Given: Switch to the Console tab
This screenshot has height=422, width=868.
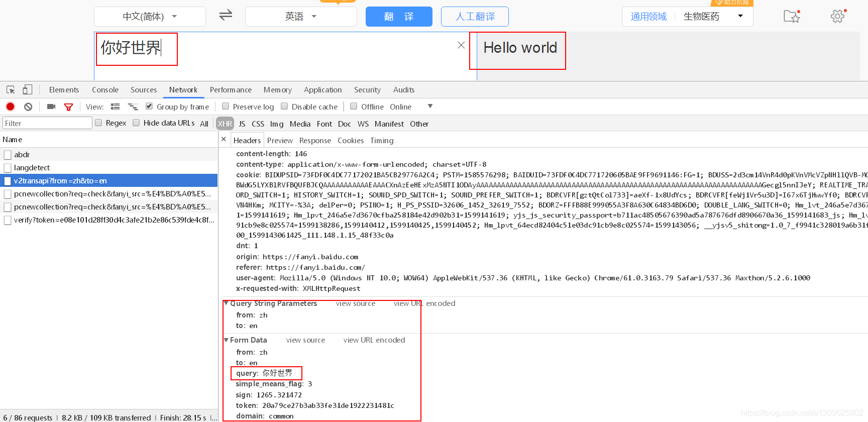Looking at the screenshot, I should 105,90.
